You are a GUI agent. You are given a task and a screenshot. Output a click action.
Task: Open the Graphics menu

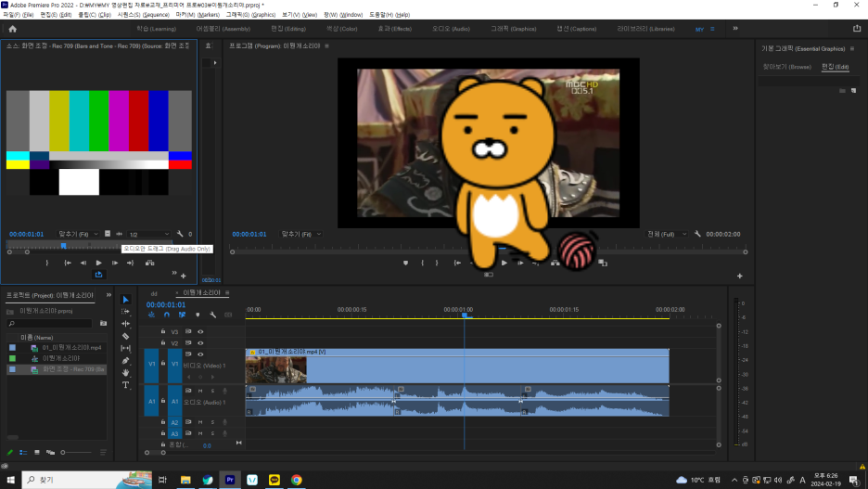pos(250,15)
